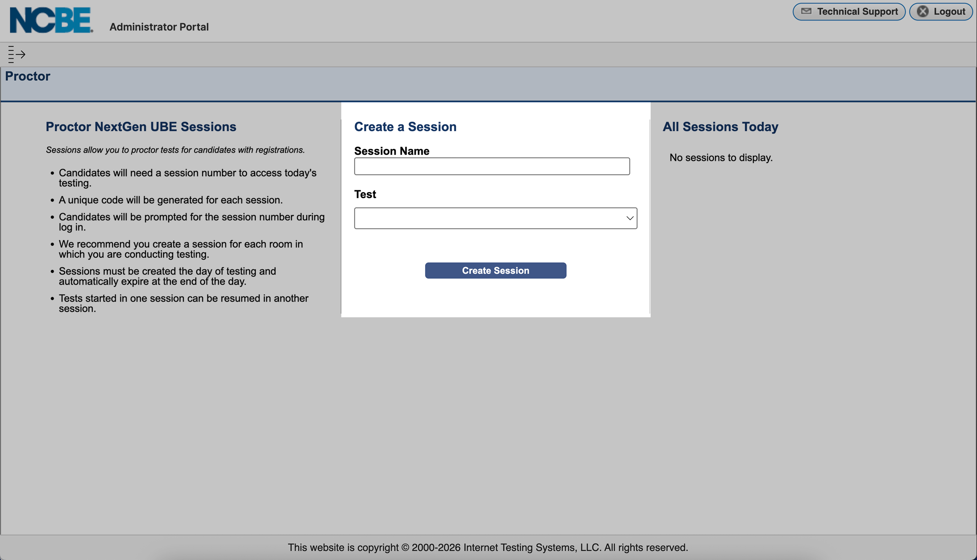977x560 pixels.
Task: Click the 'Tests started in one session' bullet
Action: click(184, 303)
